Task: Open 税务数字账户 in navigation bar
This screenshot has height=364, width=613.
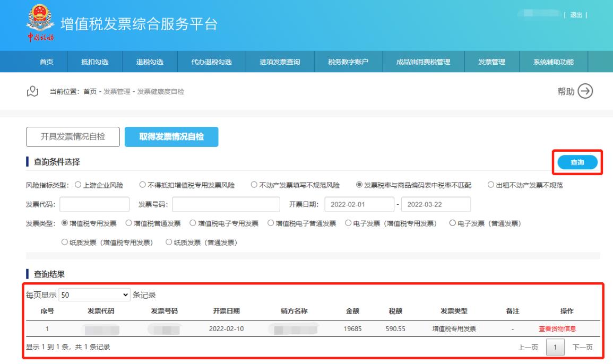Action: pyautogui.click(x=348, y=62)
